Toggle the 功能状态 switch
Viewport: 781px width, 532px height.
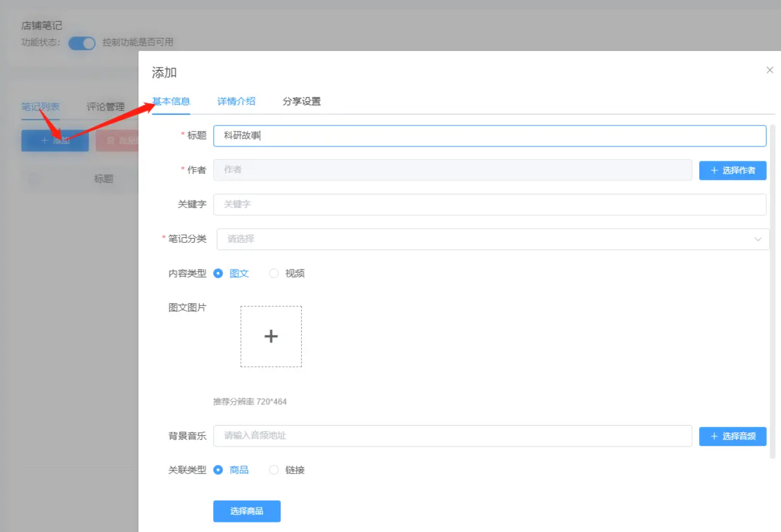(82, 43)
